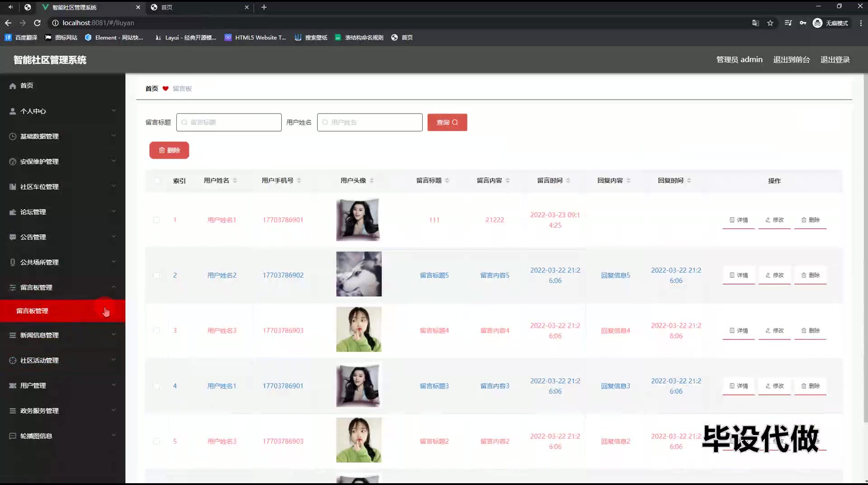Click the red 查询 search button
The height and width of the screenshot is (485, 868).
[x=447, y=123]
